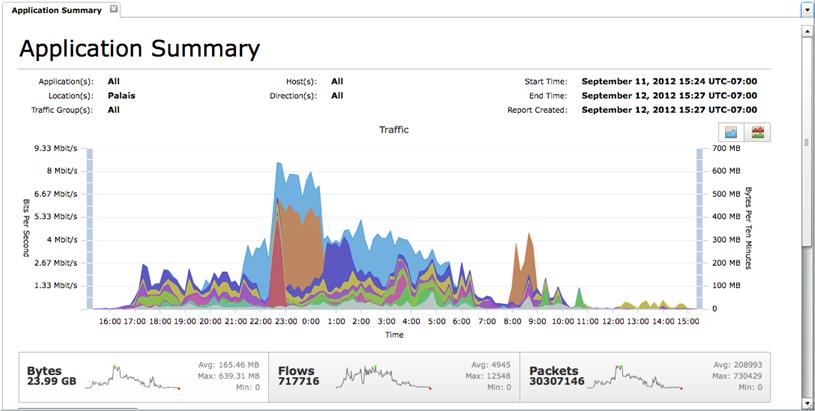Screen dimensions: 815x411
Task: Click the 9:00 label on time axis
Action: click(537, 322)
